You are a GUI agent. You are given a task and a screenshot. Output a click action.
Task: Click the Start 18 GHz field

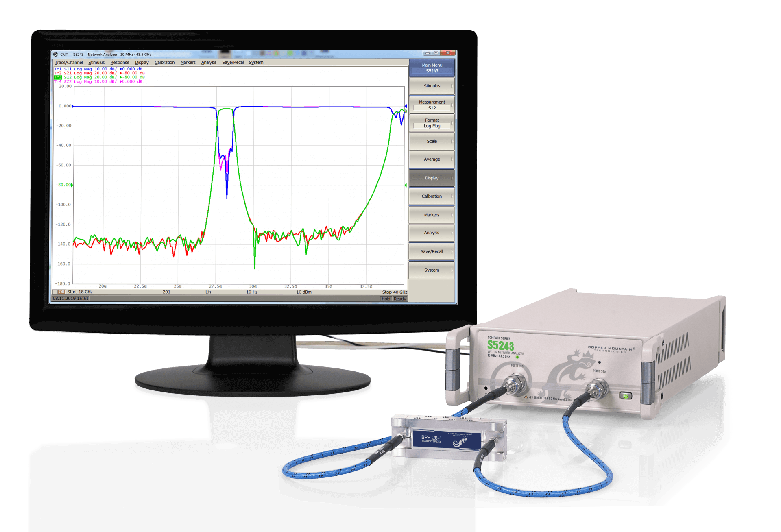click(80, 292)
